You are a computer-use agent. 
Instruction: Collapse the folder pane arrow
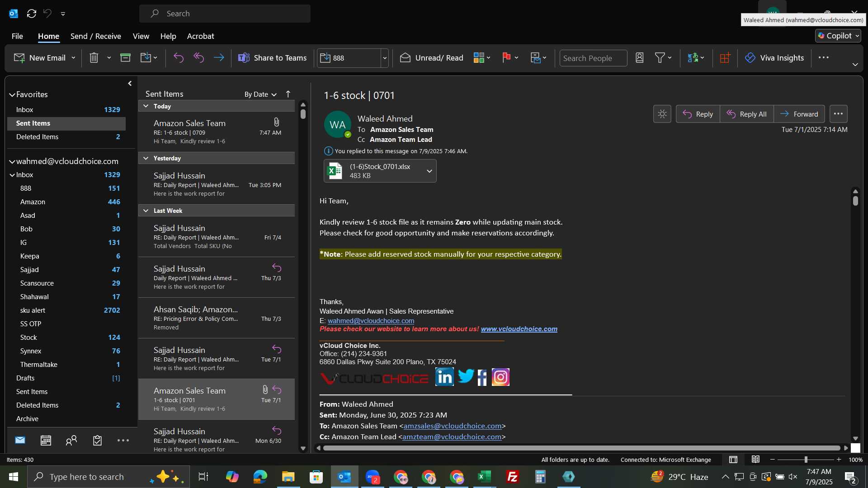click(x=130, y=84)
